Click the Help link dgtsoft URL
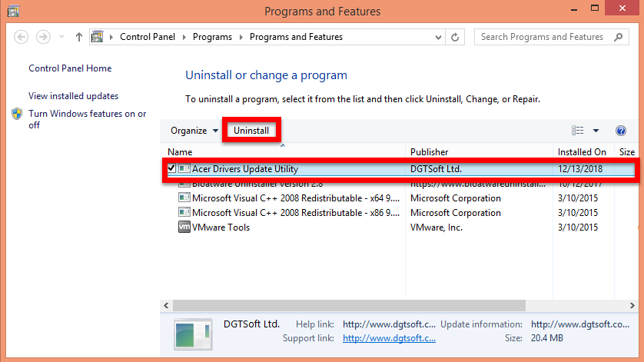Image resolution: width=644 pixels, height=362 pixels. (x=389, y=324)
